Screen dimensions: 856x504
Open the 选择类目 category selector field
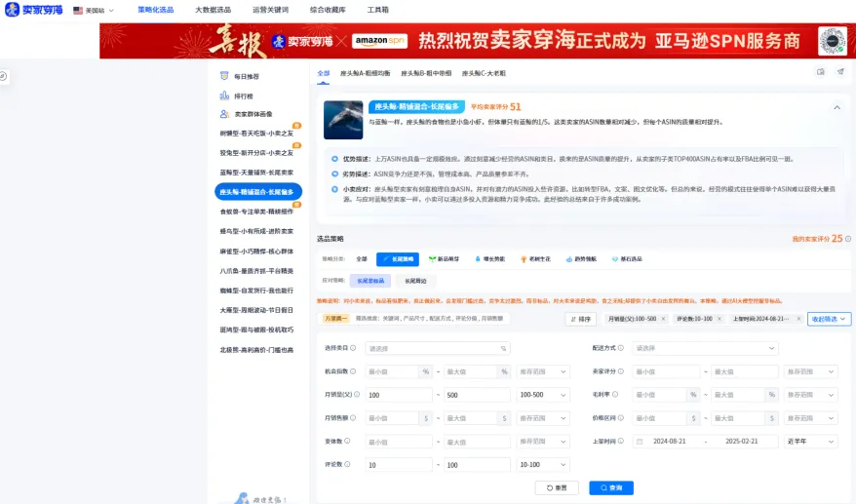pos(438,348)
